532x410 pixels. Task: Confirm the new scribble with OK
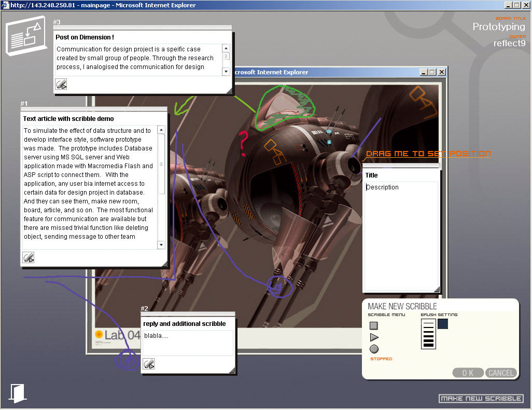(x=468, y=373)
